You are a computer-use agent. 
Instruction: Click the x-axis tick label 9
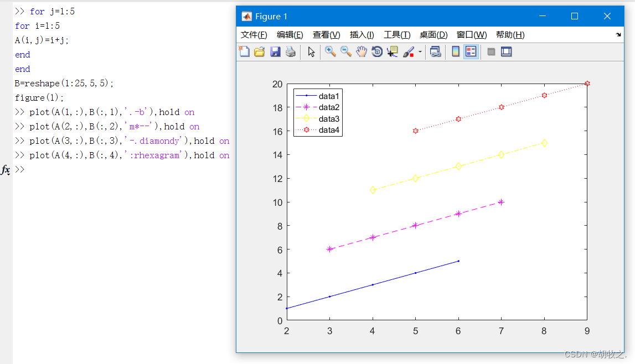(587, 331)
